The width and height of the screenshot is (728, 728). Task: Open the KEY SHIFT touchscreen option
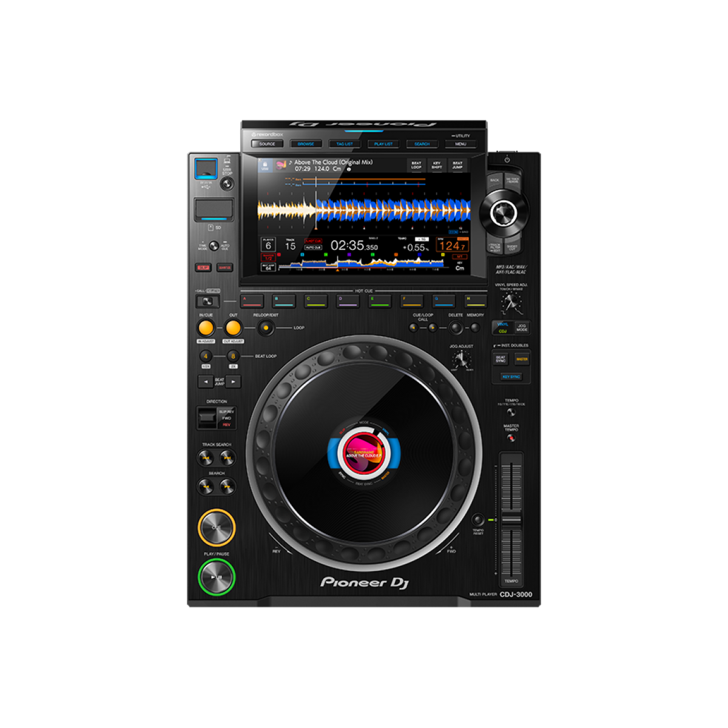[437, 165]
